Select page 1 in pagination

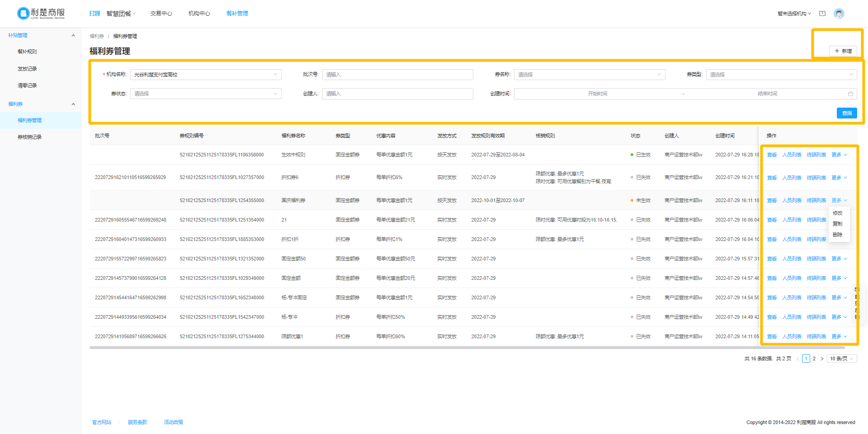(806, 359)
